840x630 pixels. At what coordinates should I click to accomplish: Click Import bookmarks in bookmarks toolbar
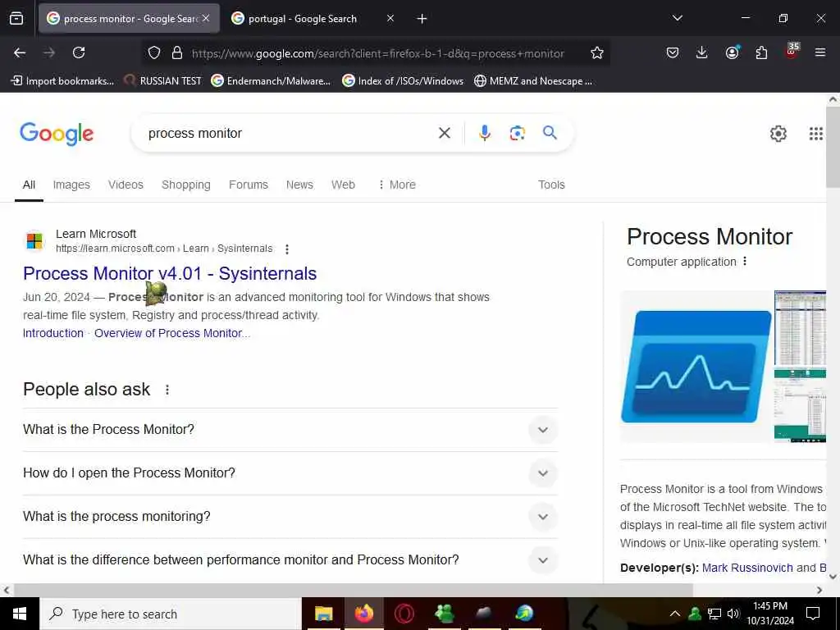62,81
